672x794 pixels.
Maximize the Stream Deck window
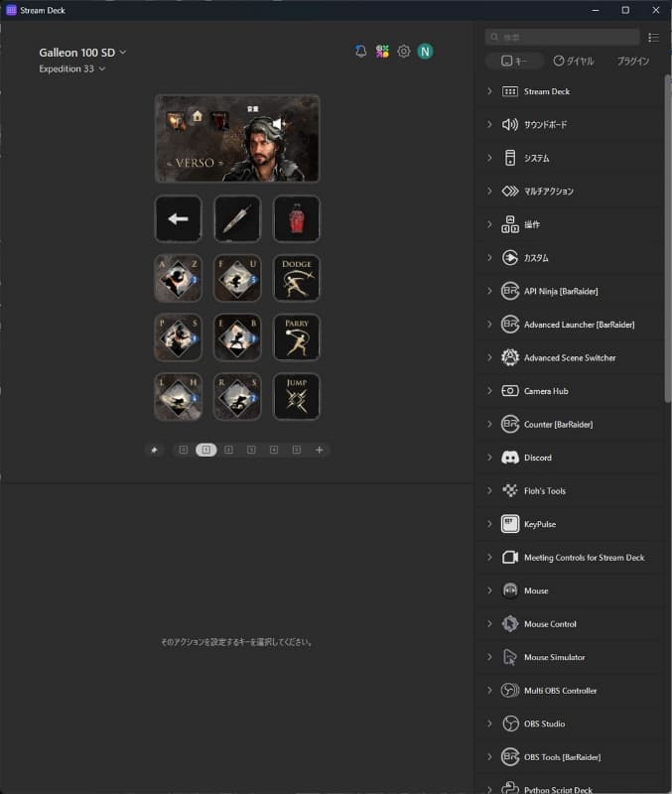point(625,10)
